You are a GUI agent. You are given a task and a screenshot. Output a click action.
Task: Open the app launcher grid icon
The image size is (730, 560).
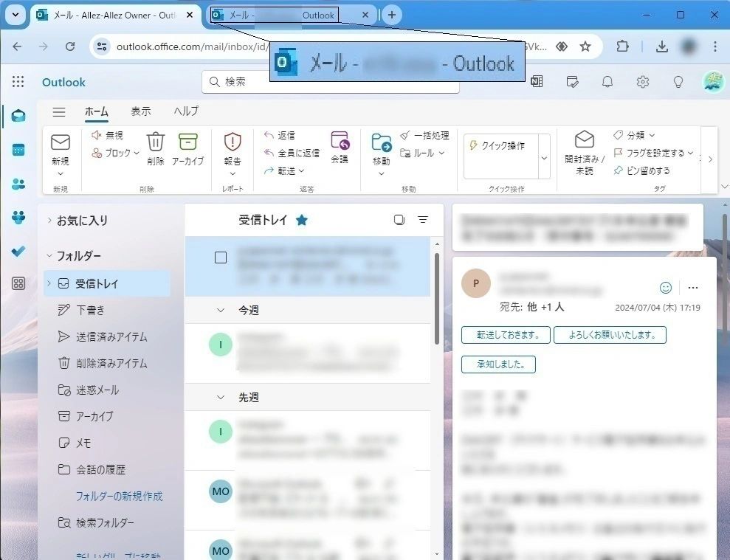[18, 82]
